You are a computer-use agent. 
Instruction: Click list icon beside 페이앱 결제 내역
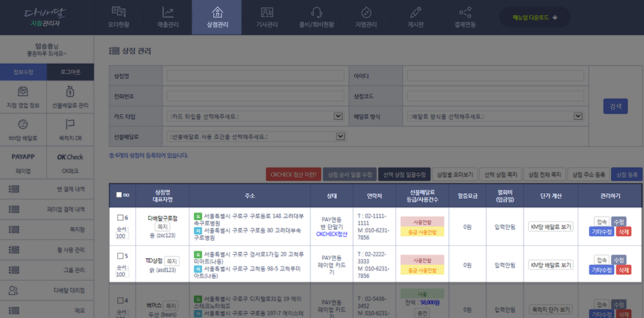point(14,209)
